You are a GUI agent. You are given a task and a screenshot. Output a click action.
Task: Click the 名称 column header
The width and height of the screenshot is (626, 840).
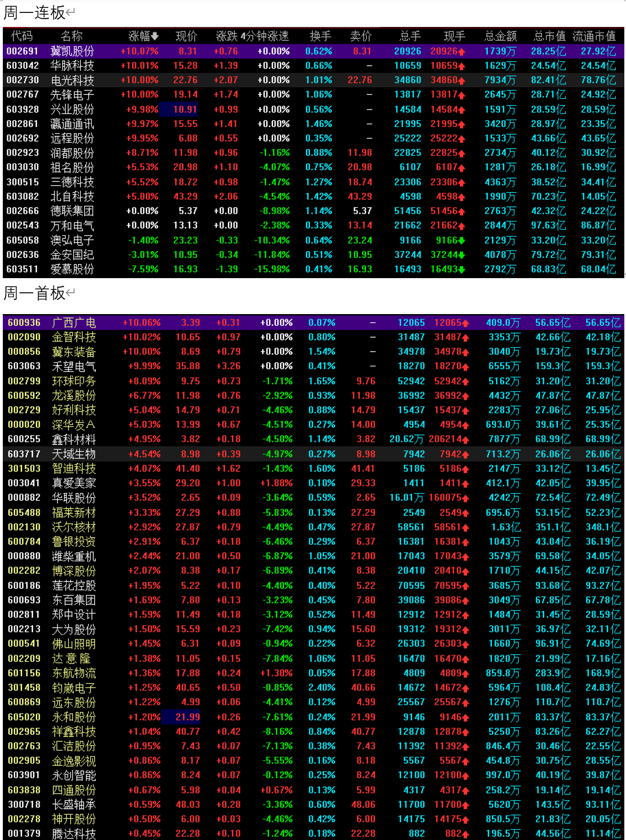pos(72,36)
